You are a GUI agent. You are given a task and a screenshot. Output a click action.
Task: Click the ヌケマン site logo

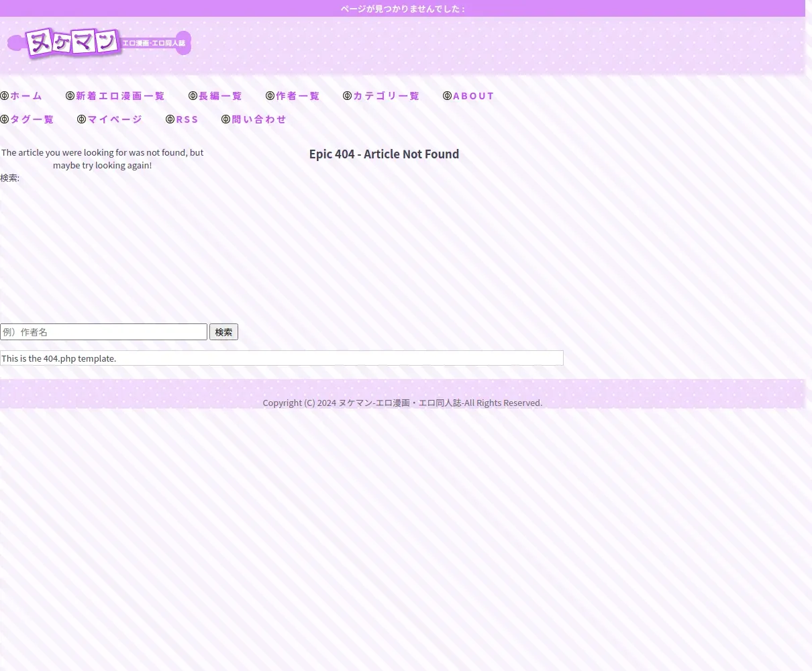[x=99, y=44]
